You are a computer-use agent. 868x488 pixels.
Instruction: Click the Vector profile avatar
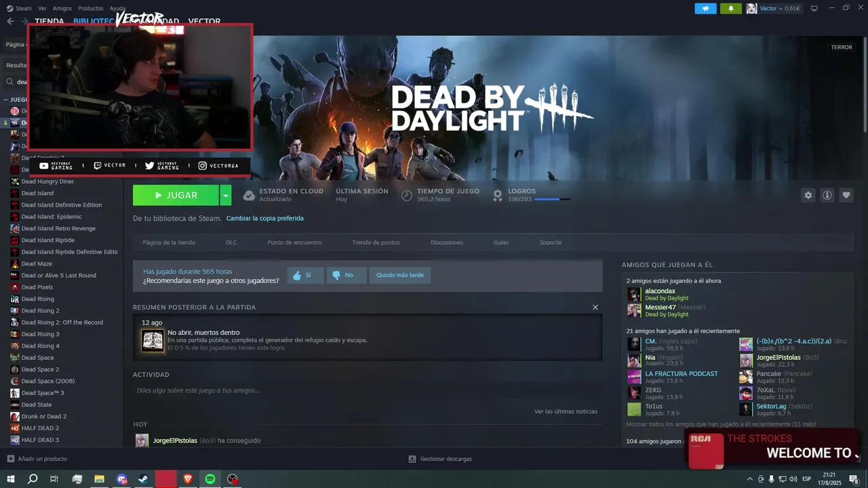(751, 9)
